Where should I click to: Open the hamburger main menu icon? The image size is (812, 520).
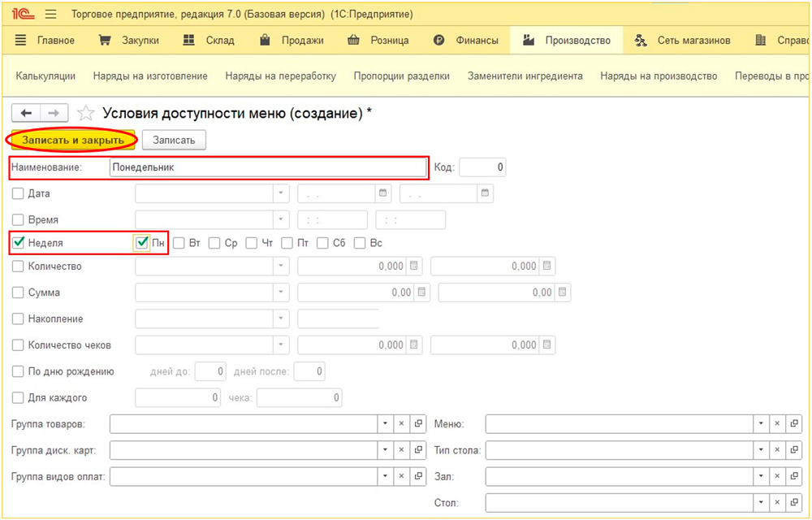coord(50,15)
